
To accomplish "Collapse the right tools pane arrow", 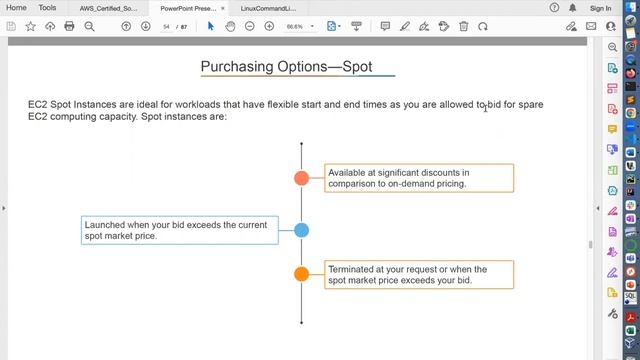I will (x=598, y=208).
